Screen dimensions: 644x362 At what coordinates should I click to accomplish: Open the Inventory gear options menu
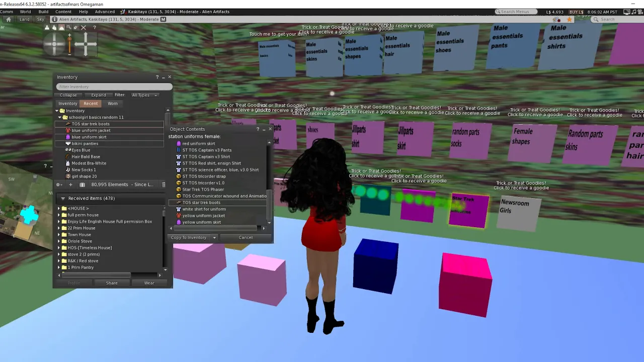pos(59,185)
